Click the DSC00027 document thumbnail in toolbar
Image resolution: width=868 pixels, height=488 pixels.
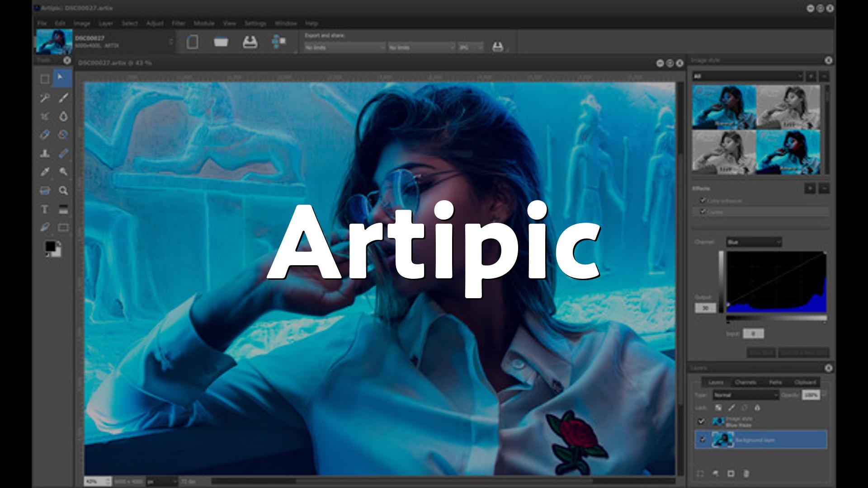point(54,42)
